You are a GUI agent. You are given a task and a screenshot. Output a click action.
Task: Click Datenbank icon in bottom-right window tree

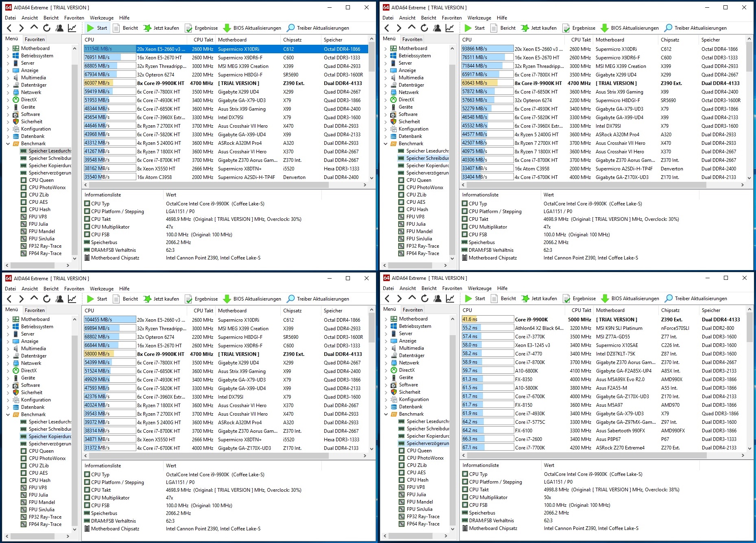pos(394,407)
